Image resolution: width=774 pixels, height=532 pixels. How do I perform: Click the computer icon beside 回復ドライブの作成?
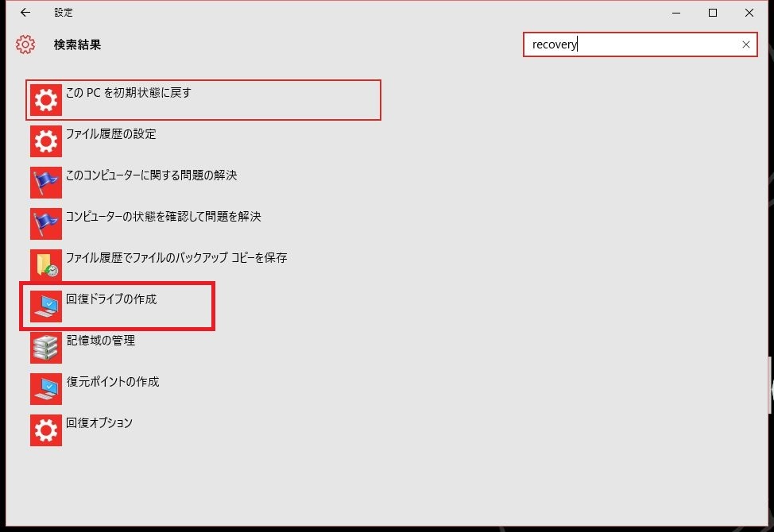(x=46, y=306)
